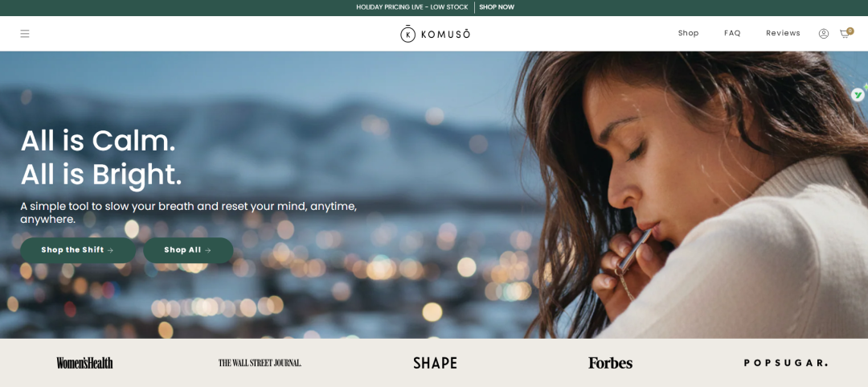Click the Women's Health logo
Image resolution: width=868 pixels, height=387 pixels.
click(84, 363)
